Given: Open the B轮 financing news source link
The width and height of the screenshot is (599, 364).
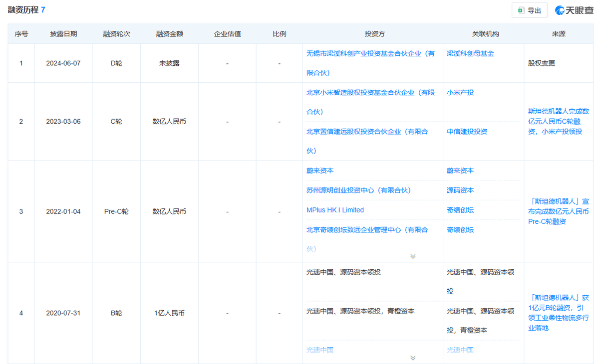Looking at the screenshot, I should tap(558, 313).
